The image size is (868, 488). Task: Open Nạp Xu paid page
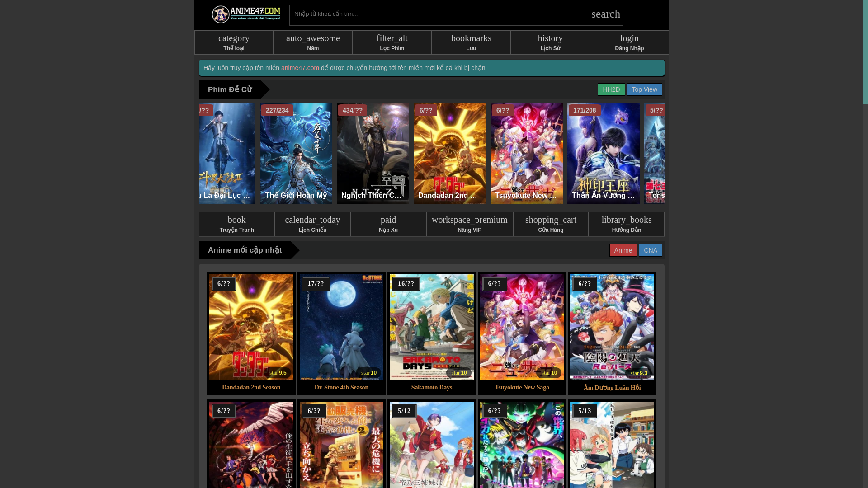[x=388, y=224]
